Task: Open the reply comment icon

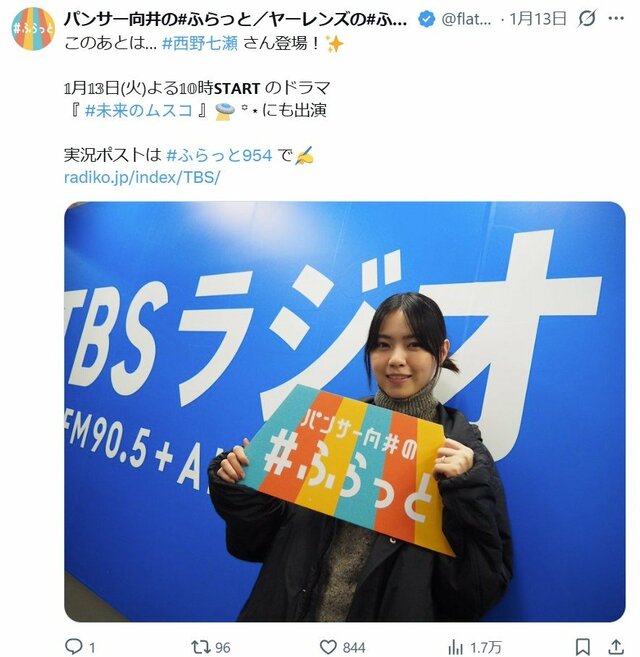Action: [x=73, y=647]
